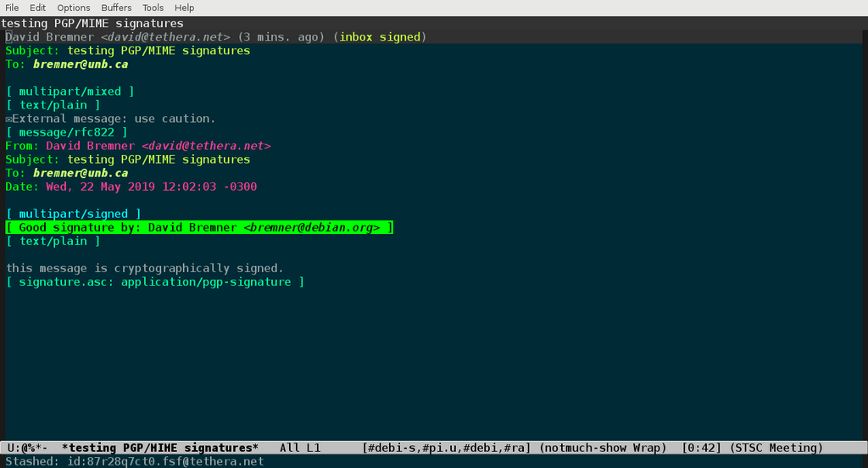Open the signature.asc attachment button
Viewport: 868px width, 468px height.
coord(154,281)
